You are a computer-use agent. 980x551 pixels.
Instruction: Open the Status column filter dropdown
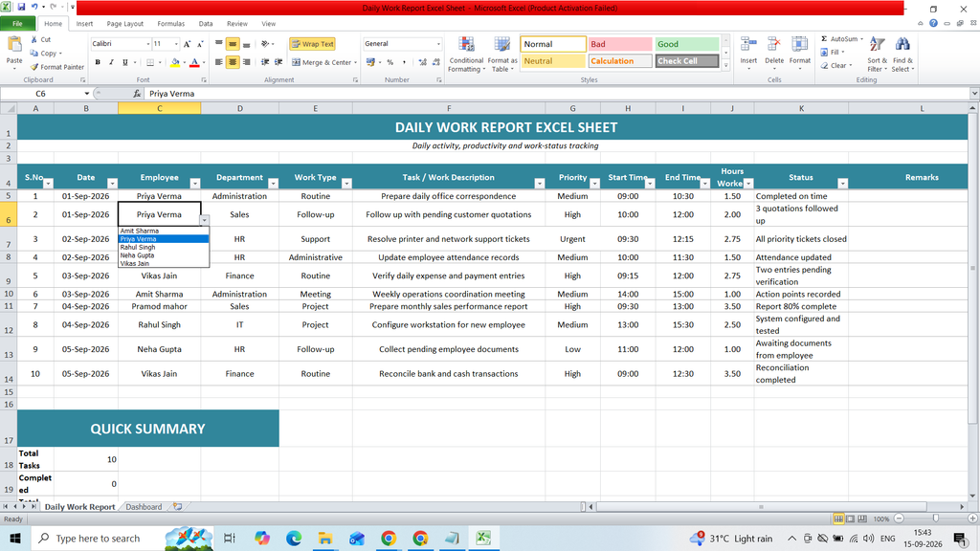click(842, 184)
